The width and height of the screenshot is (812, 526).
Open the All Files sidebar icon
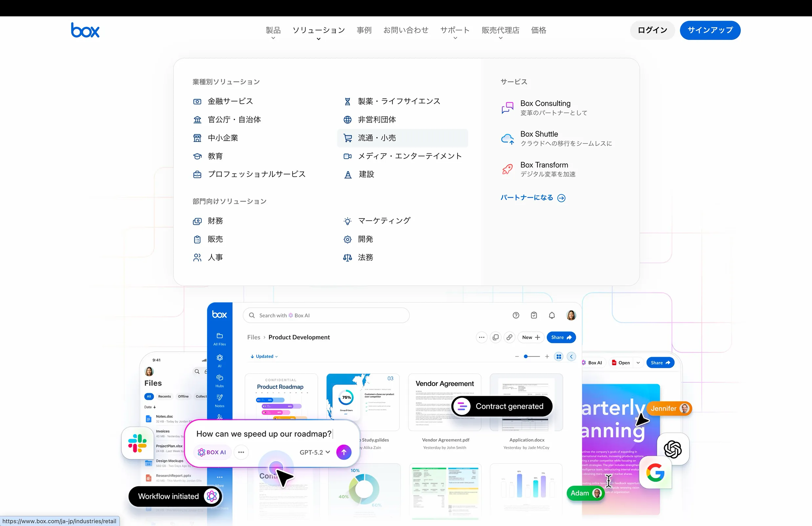pyautogui.click(x=220, y=339)
